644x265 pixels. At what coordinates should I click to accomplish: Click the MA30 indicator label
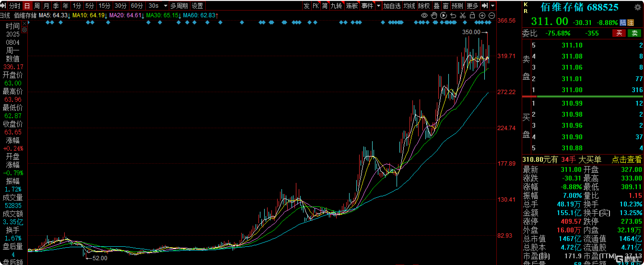164,16
